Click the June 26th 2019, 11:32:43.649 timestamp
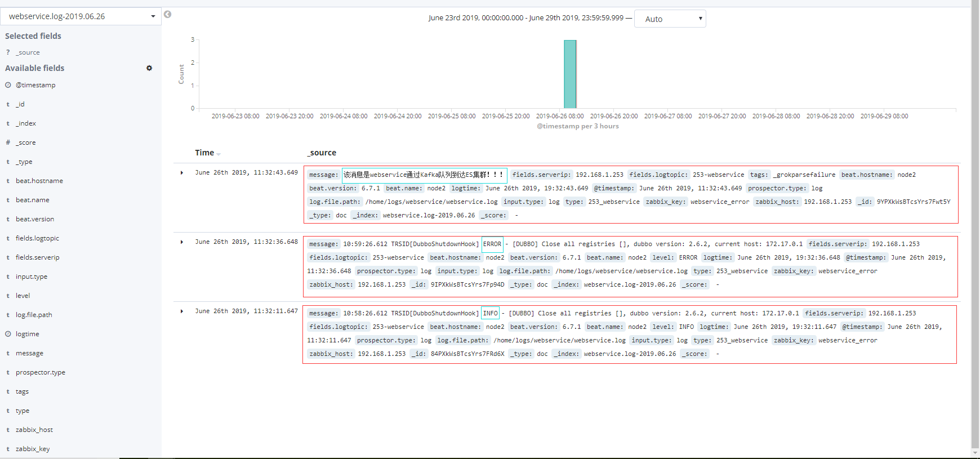980x459 pixels. (x=246, y=173)
